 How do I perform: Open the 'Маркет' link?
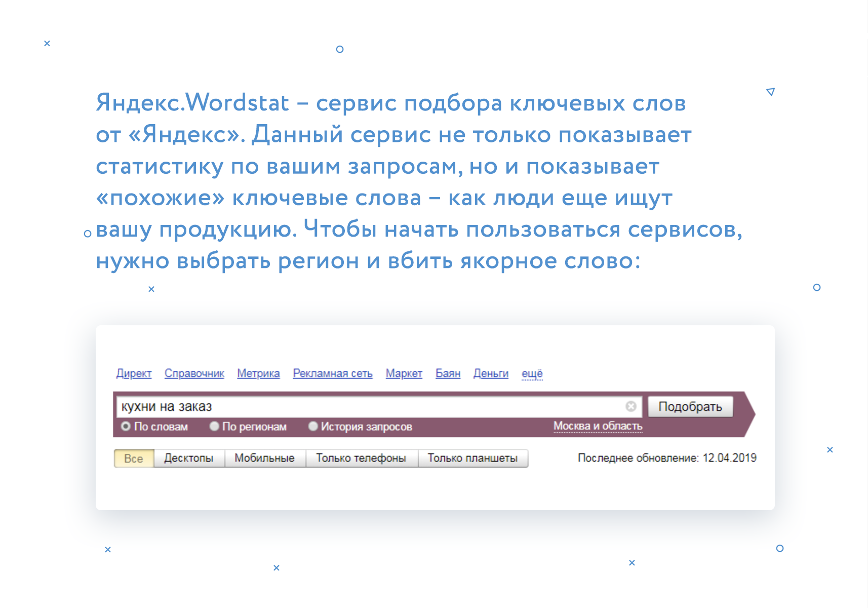(x=404, y=373)
